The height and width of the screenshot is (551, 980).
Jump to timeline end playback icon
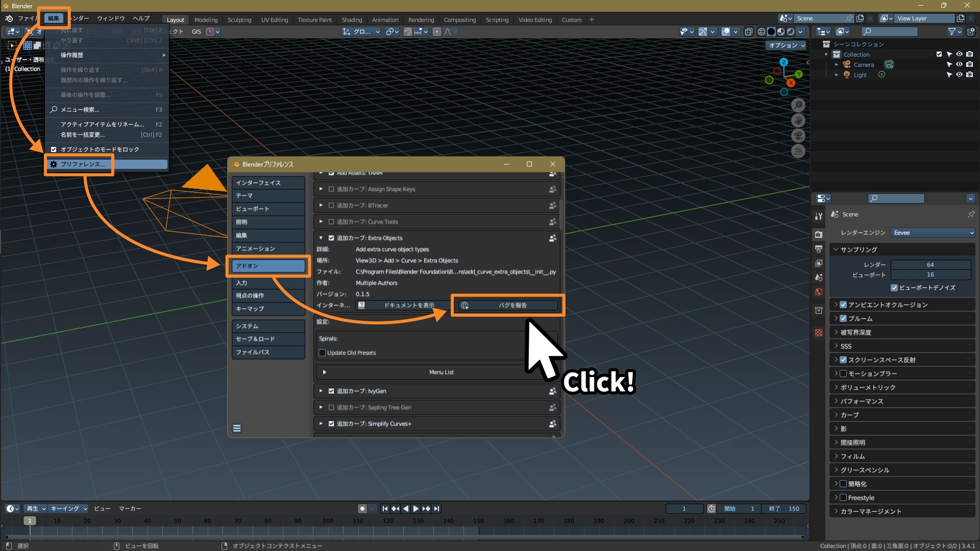tap(436, 509)
